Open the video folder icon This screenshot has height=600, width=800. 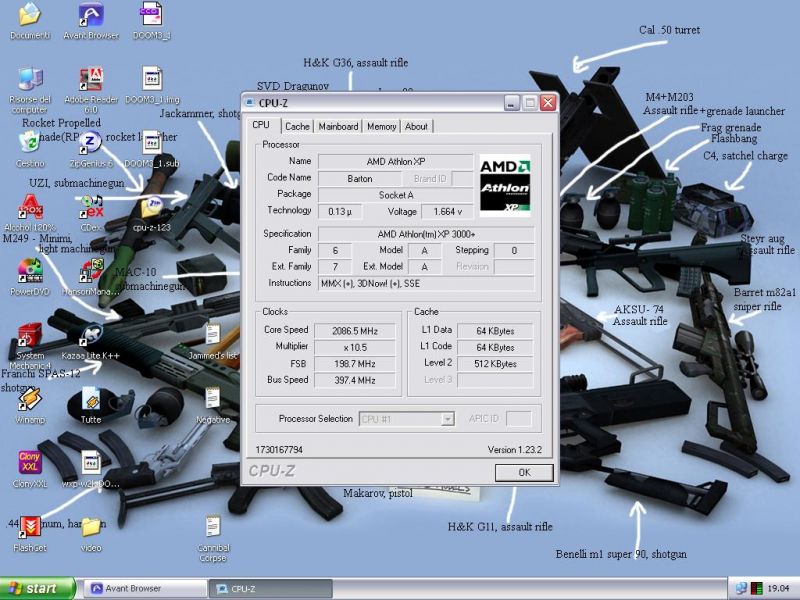click(91, 528)
